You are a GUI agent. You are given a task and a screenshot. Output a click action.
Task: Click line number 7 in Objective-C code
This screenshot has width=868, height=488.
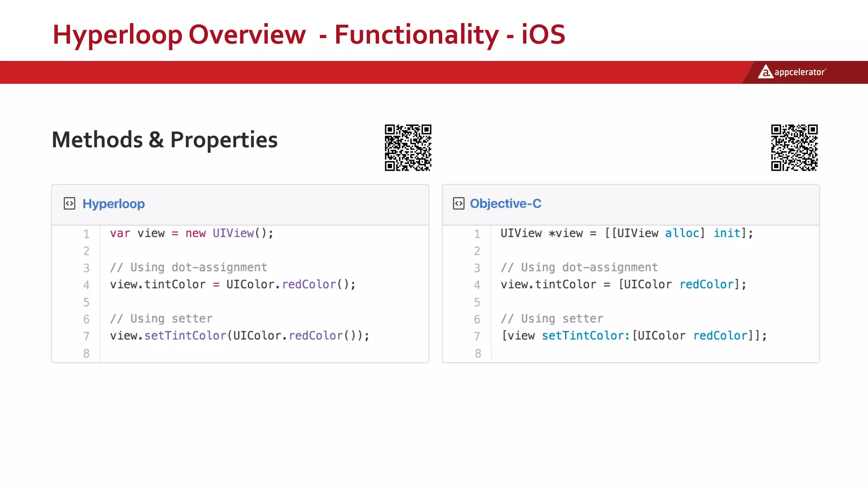pyautogui.click(x=477, y=336)
